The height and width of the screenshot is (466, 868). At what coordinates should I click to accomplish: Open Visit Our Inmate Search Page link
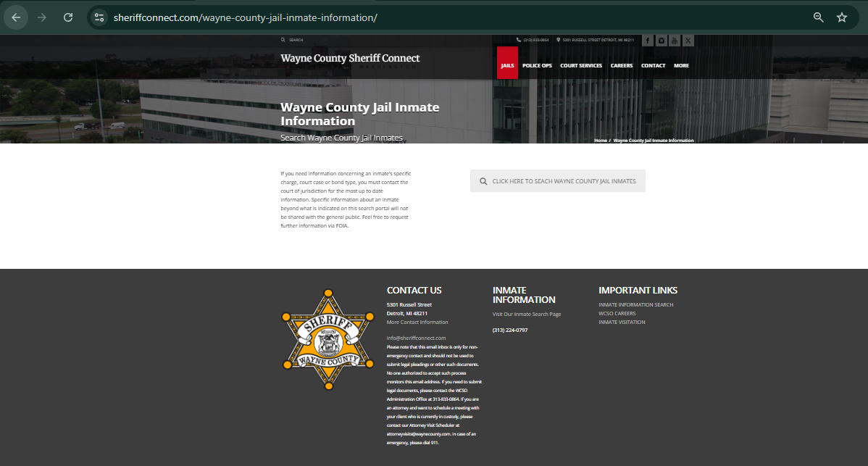(527, 314)
